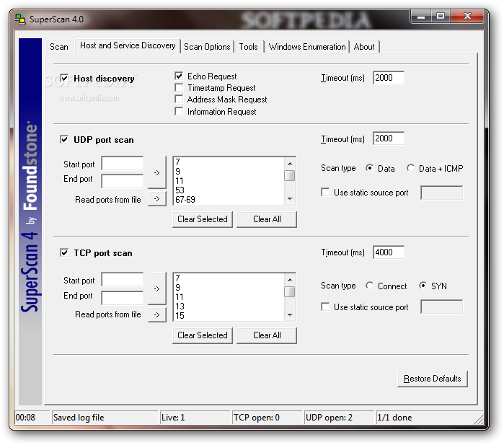This screenshot has width=504, height=445.
Task: Open the Scan Options tab
Action: (x=207, y=47)
